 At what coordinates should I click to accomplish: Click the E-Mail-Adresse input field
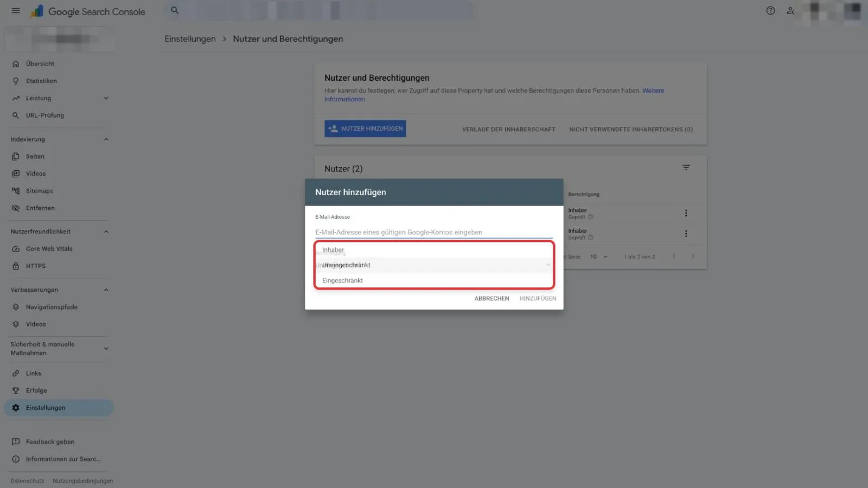(x=434, y=232)
